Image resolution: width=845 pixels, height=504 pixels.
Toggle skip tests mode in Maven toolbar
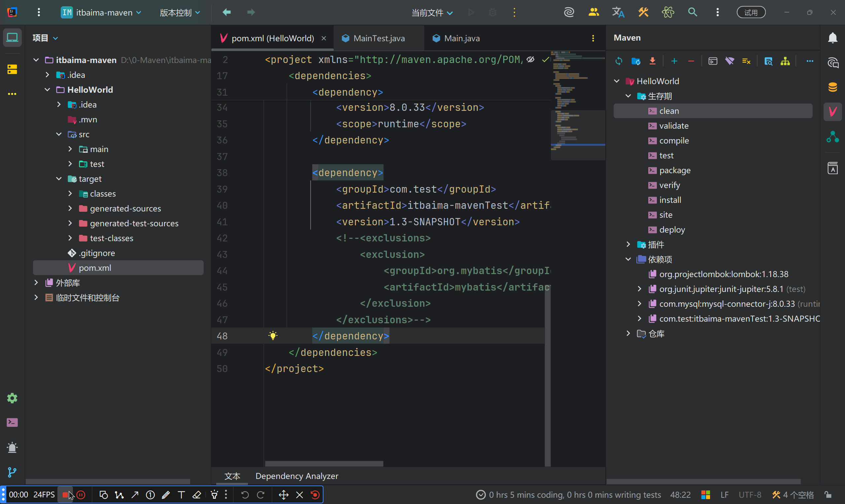pyautogui.click(x=746, y=61)
